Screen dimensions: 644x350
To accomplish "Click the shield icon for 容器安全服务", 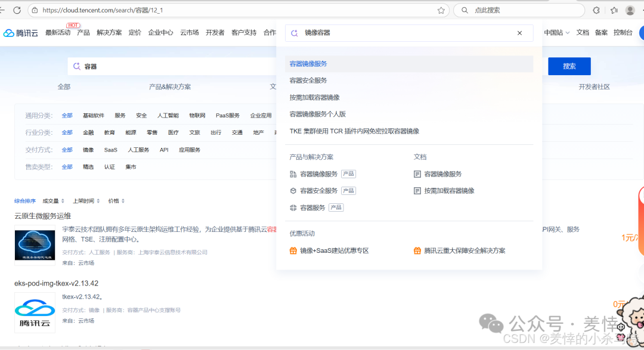I will coord(293,191).
